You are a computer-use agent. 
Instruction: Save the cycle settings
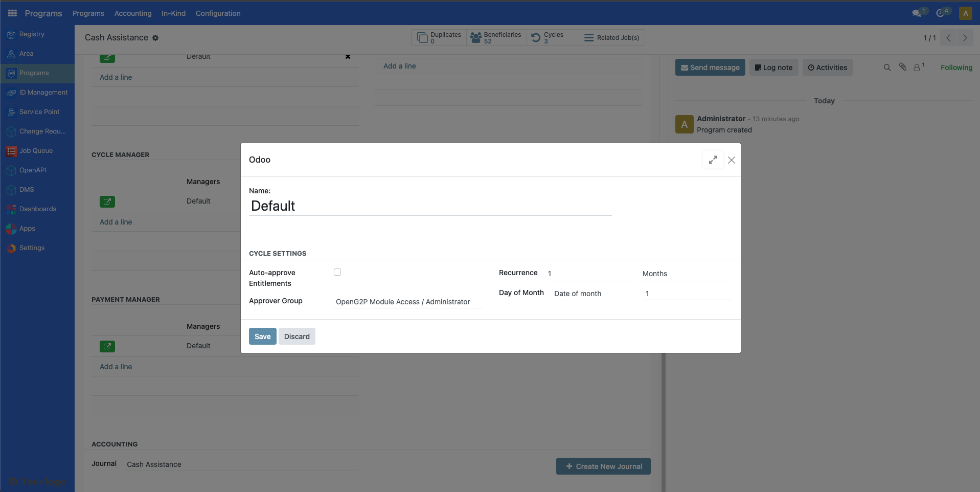tap(262, 336)
